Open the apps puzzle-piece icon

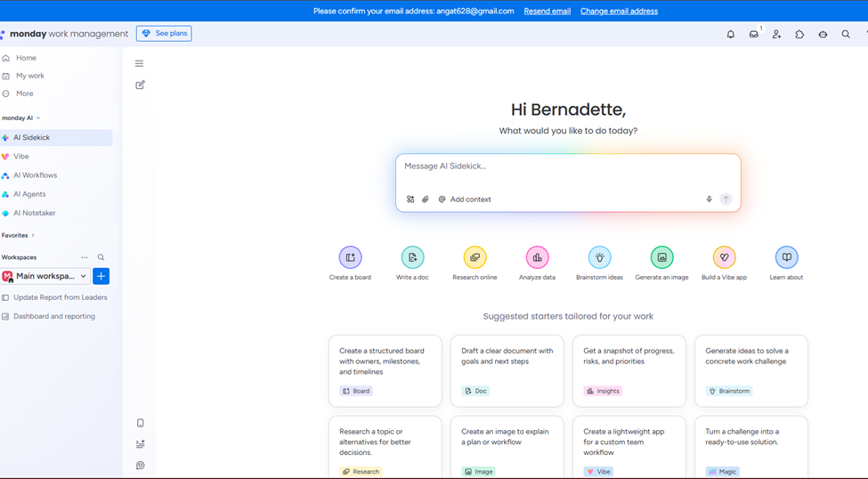click(x=799, y=34)
